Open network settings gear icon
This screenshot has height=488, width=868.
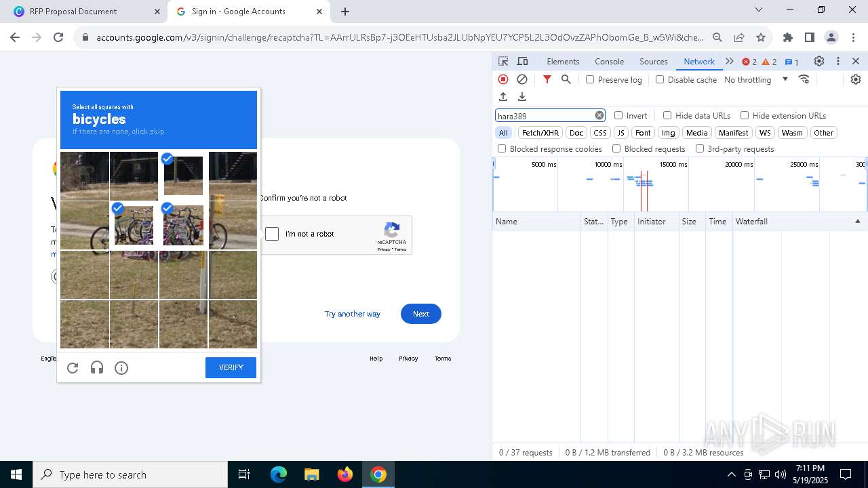click(x=856, y=79)
